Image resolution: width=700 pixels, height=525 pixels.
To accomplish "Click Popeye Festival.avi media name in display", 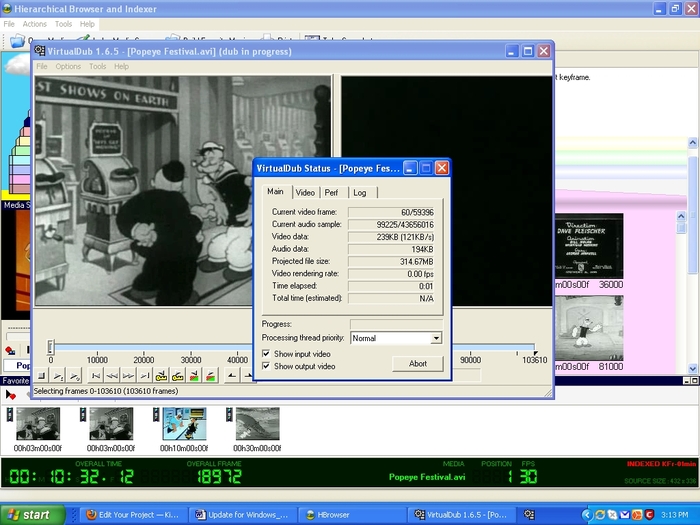I will [x=427, y=477].
